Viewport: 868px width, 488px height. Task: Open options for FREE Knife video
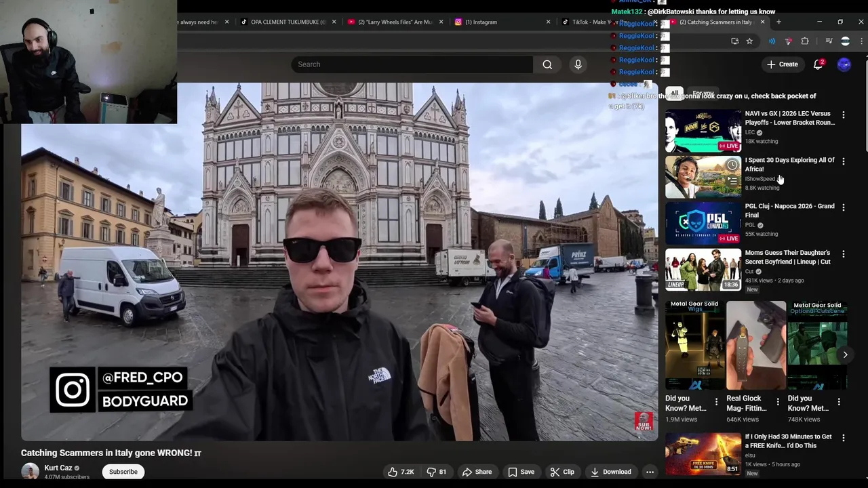[x=844, y=438]
